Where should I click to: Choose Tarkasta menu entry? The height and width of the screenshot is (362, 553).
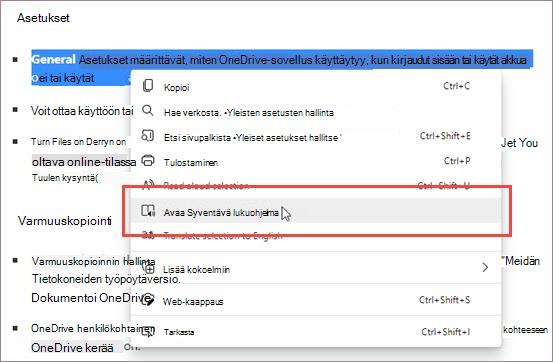click(x=316, y=332)
